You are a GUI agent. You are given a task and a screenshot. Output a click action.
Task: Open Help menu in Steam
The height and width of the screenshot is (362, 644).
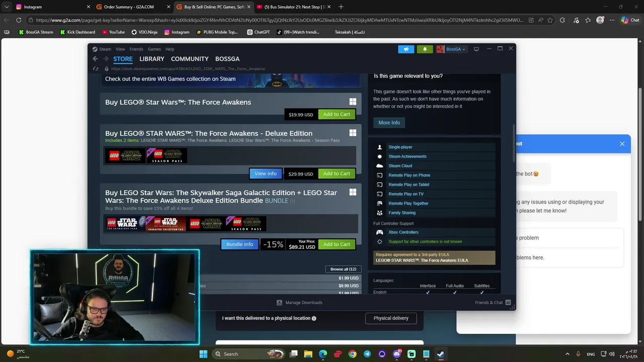click(170, 49)
